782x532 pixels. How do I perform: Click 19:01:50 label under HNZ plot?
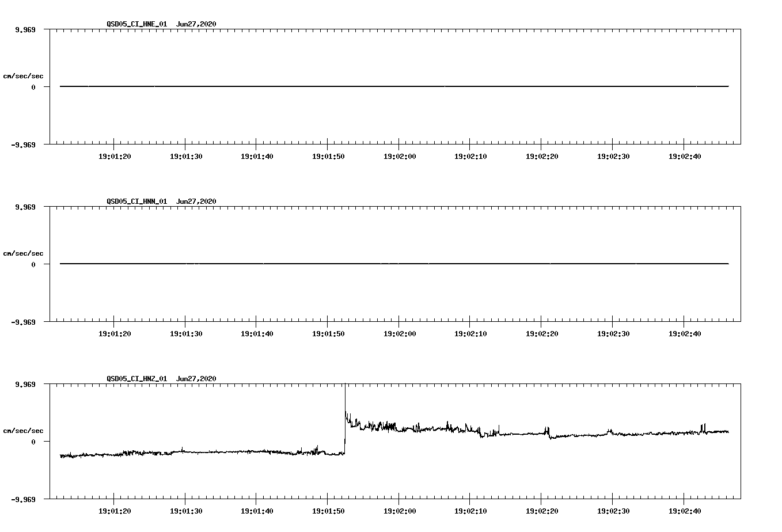(x=328, y=511)
